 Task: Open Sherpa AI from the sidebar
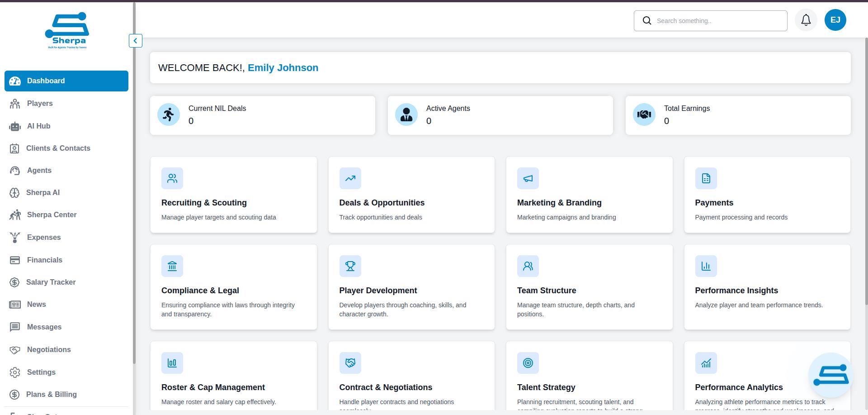pos(43,192)
